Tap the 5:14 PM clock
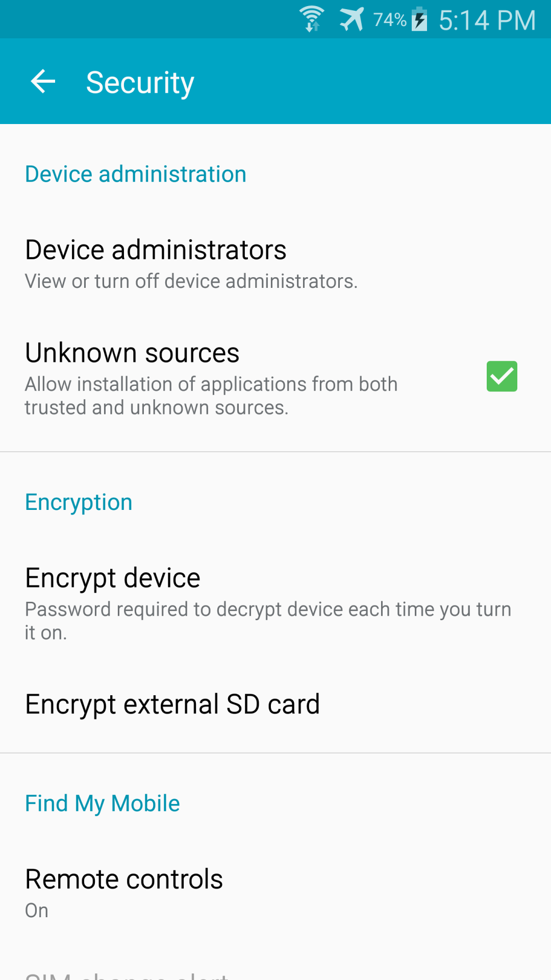This screenshot has width=551, height=980. coord(487,20)
